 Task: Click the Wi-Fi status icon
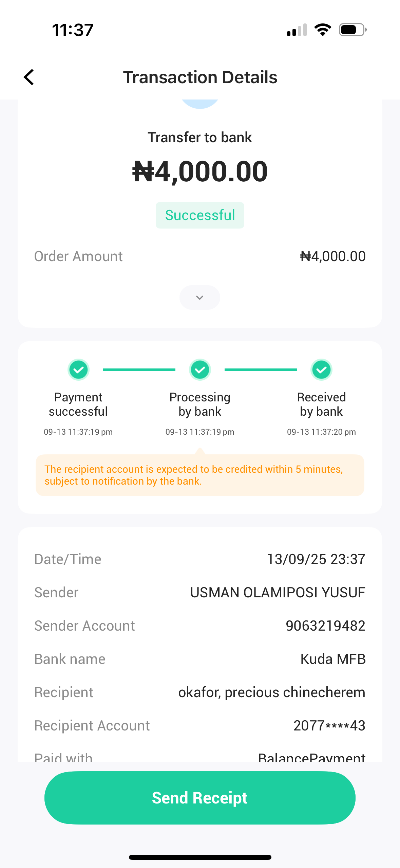[x=323, y=30]
